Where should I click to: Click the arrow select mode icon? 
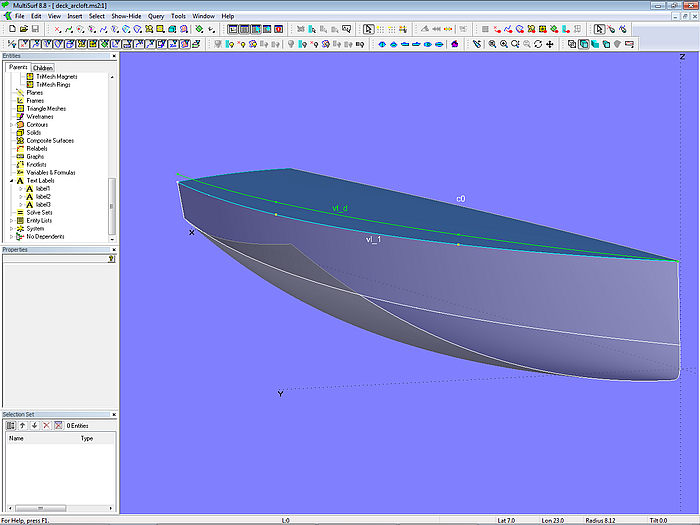[x=368, y=30]
